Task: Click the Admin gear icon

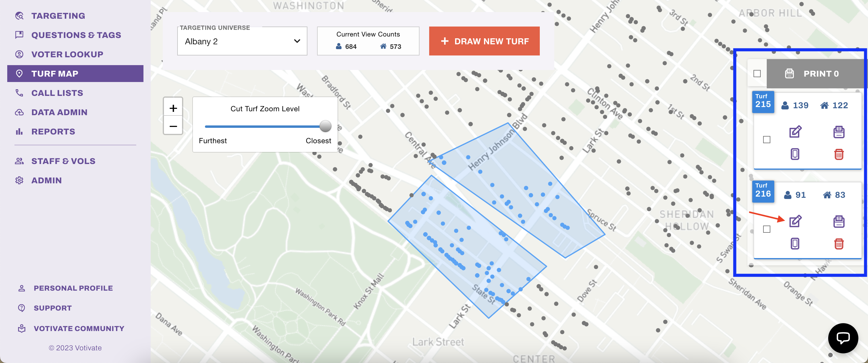Action: [x=20, y=180]
